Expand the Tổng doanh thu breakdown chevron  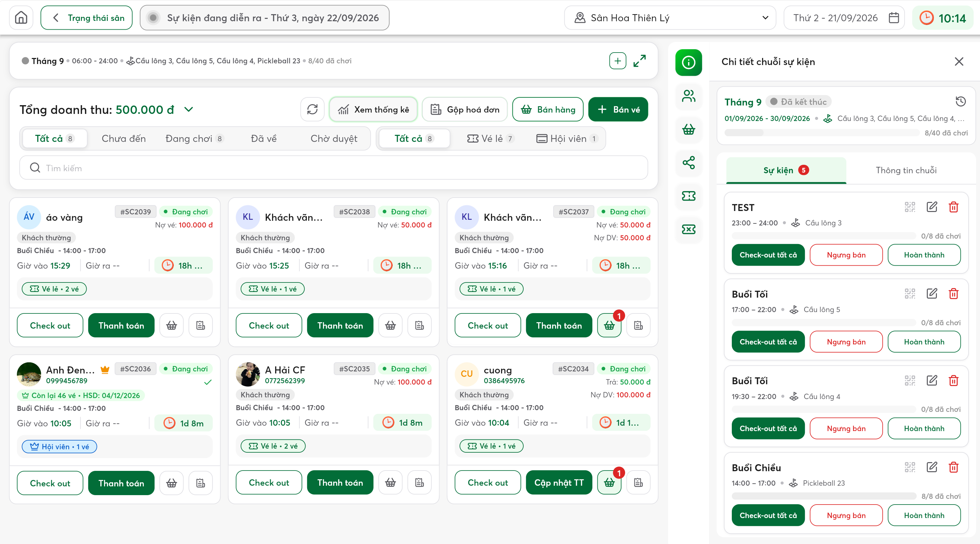[189, 110]
